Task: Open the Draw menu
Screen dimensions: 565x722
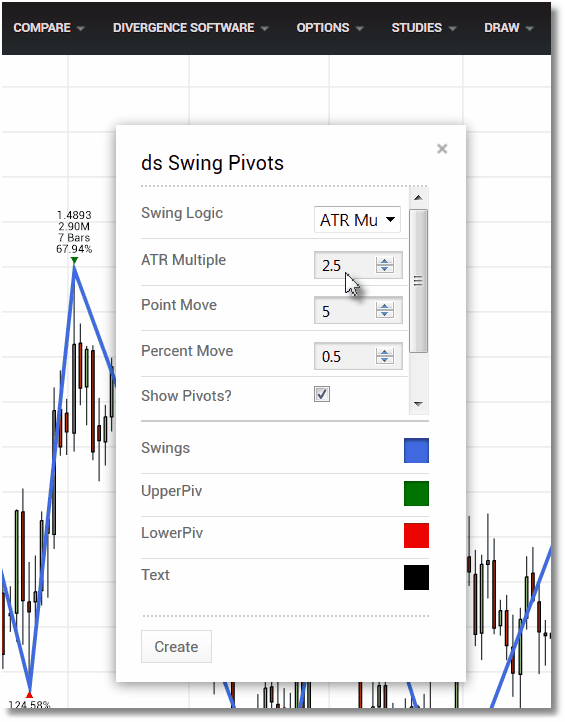Action: point(508,28)
